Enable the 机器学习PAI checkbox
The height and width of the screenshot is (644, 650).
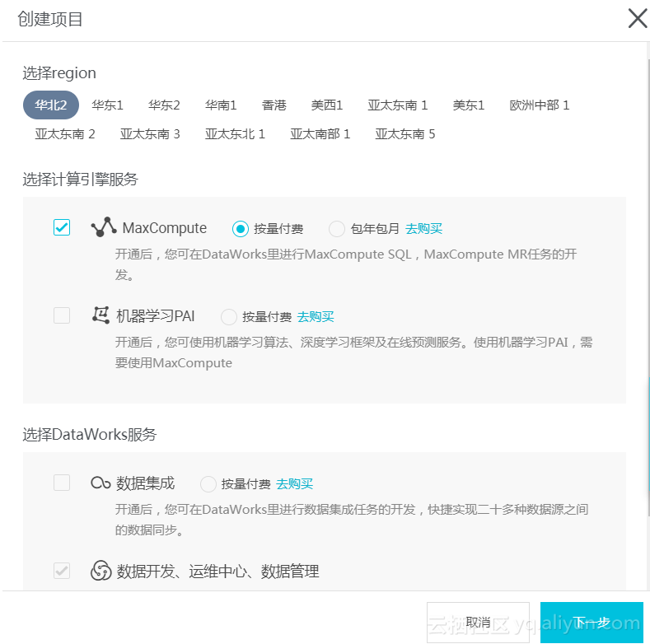[x=62, y=315]
